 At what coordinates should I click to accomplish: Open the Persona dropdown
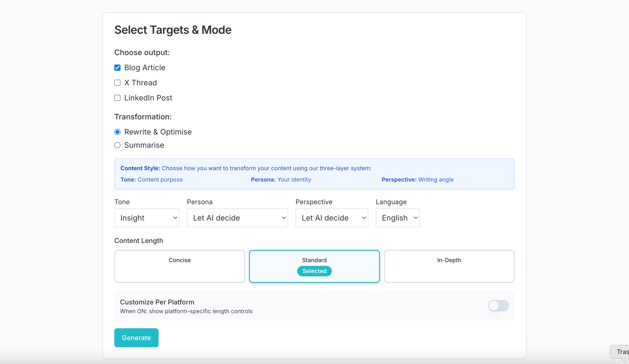237,218
